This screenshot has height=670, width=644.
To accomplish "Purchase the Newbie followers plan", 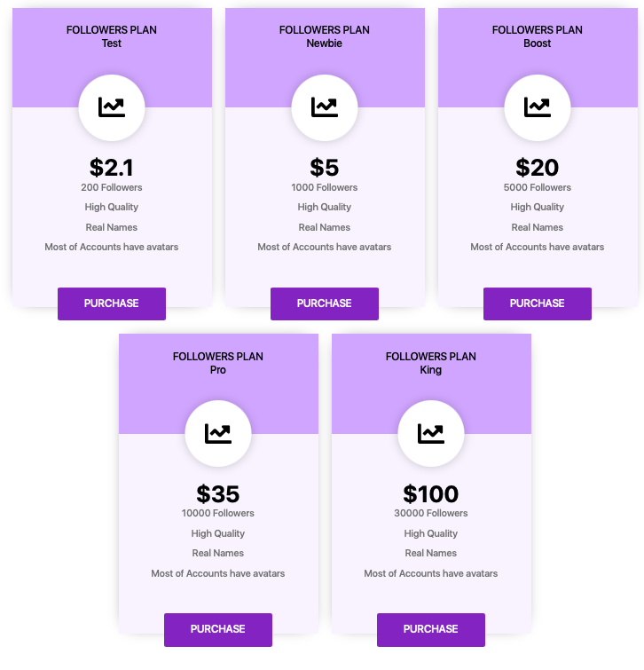I will point(324,303).
